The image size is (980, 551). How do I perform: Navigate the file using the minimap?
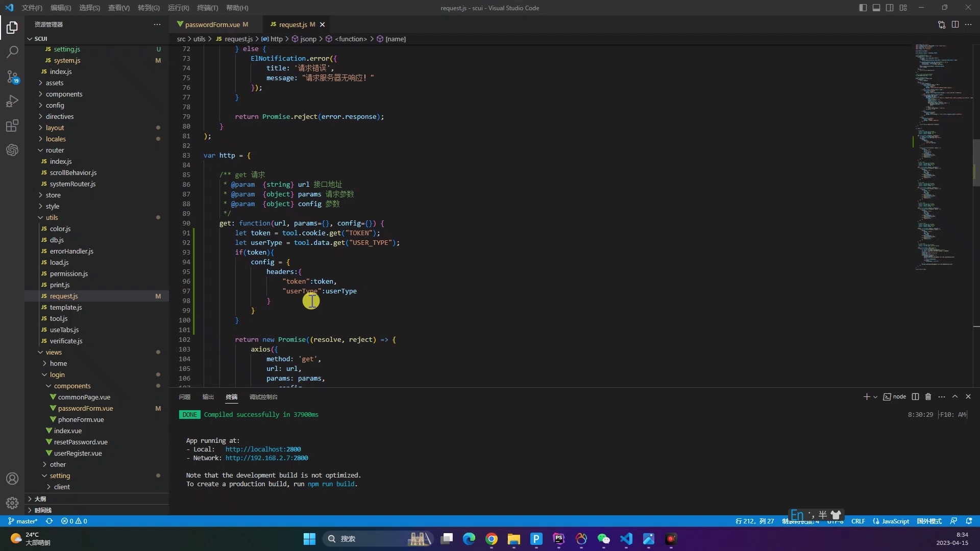(x=939, y=153)
